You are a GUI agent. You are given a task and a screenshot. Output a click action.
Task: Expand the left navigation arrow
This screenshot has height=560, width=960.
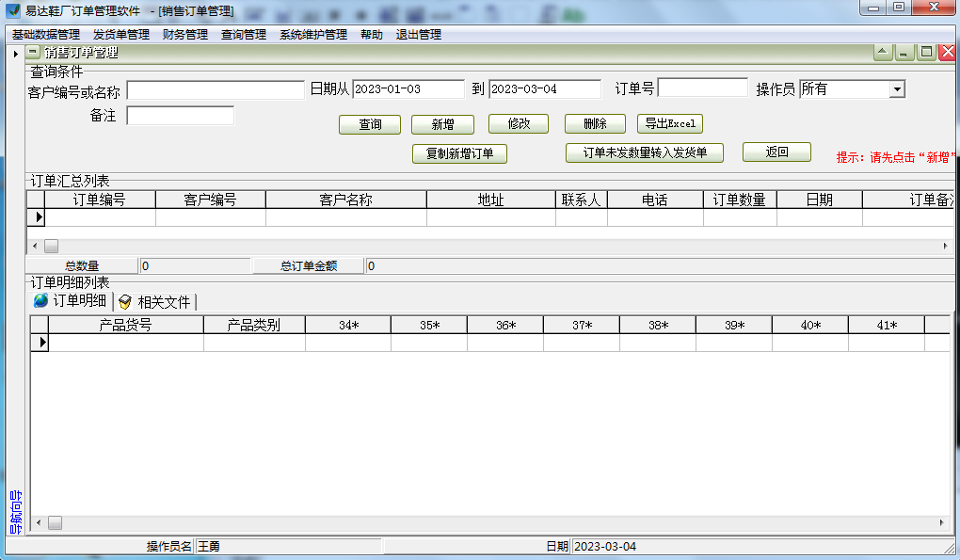[x=15, y=54]
